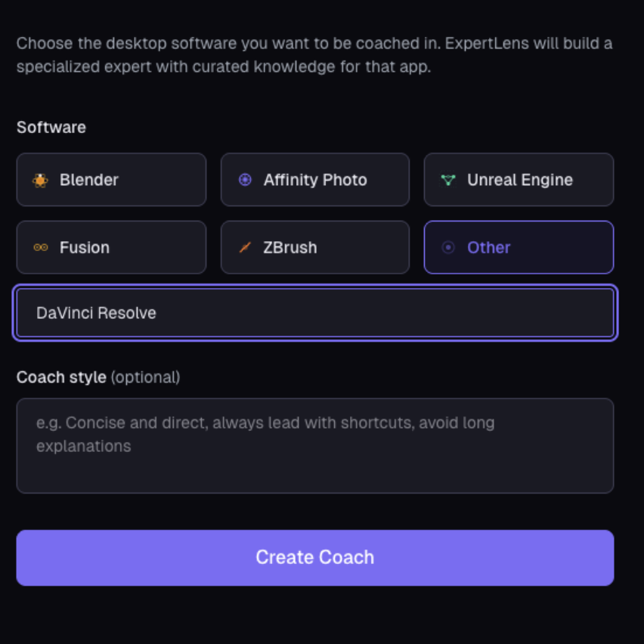644x644 pixels.
Task: Select the Fusion software option
Action: tap(111, 247)
